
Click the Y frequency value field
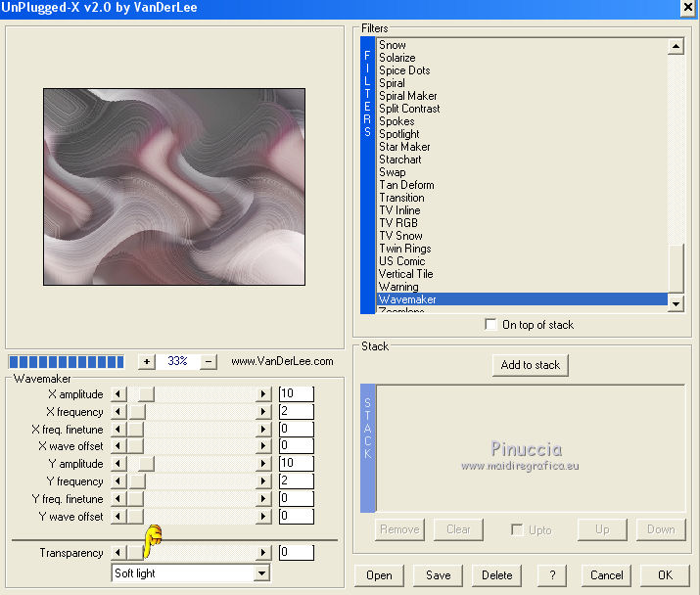(297, 481)
